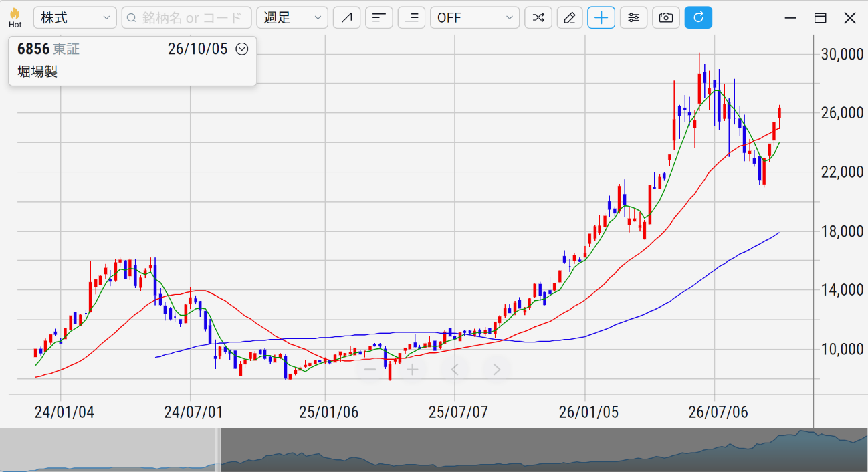Move chart left with the previous arrow
The width and height of the screenshot is (868, 472).
[x=455, y=370]
